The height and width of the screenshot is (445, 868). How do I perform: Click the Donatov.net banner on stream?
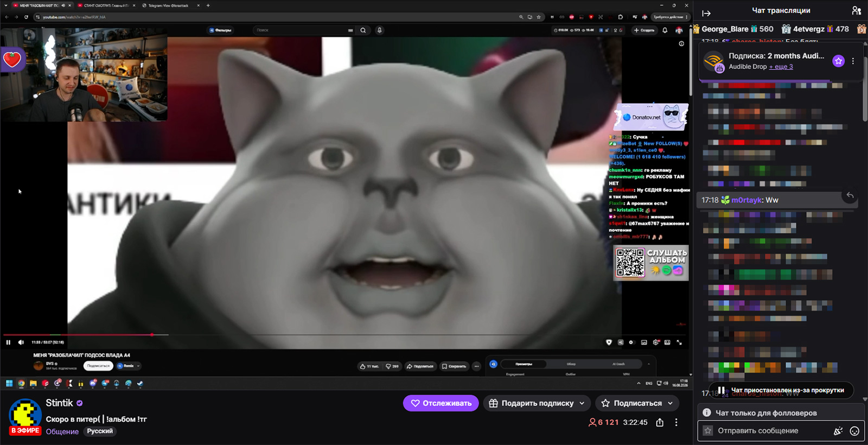click(651, 117)
